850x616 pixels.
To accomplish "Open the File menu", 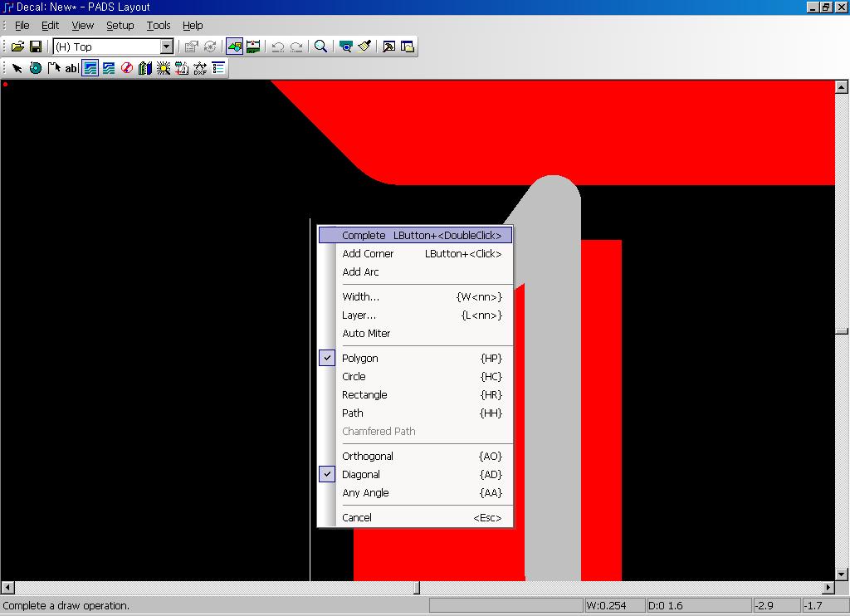I will [22, 26].
